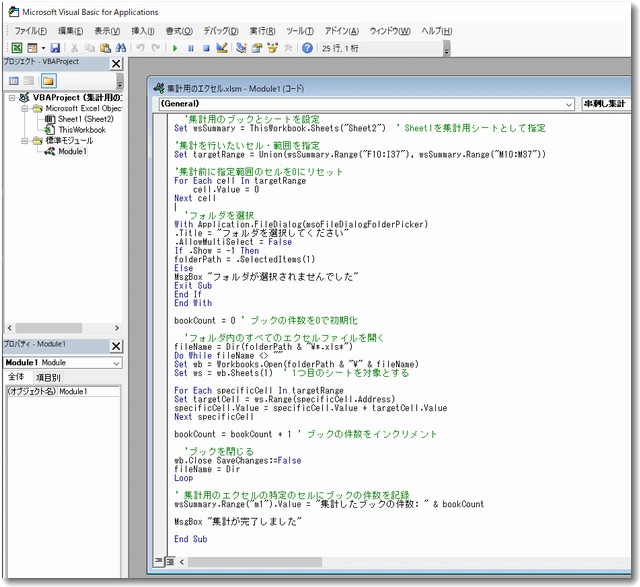This screenshot has height=587, width=640.
Task: Select Module1 in the project tree
Action: click(x=72, y=152)
